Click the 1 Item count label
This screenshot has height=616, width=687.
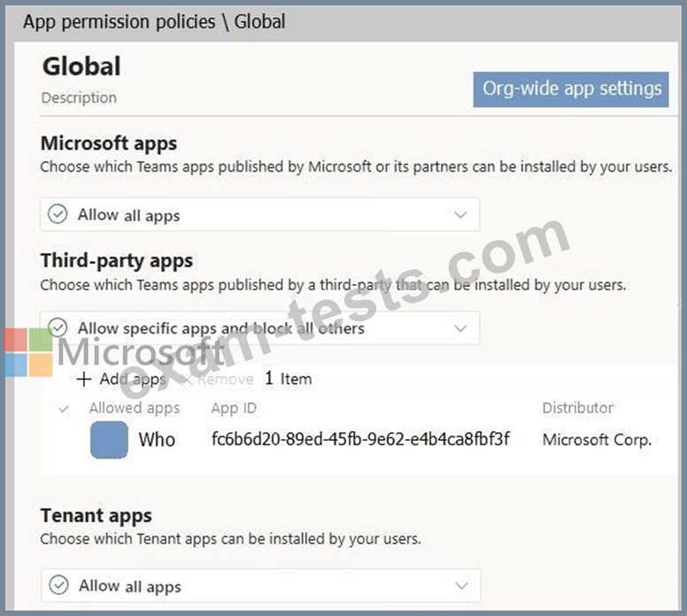point(288,379)
